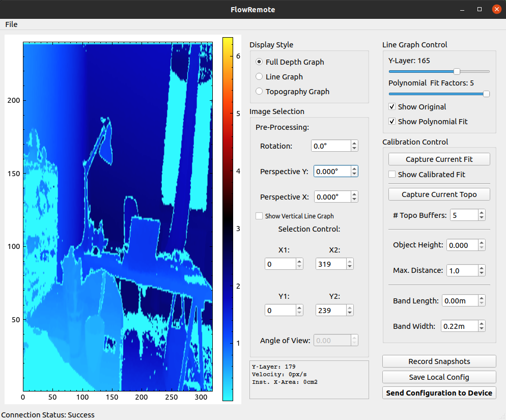
Task: Increase Band Width using up arrow
Action: click(482, 324)
